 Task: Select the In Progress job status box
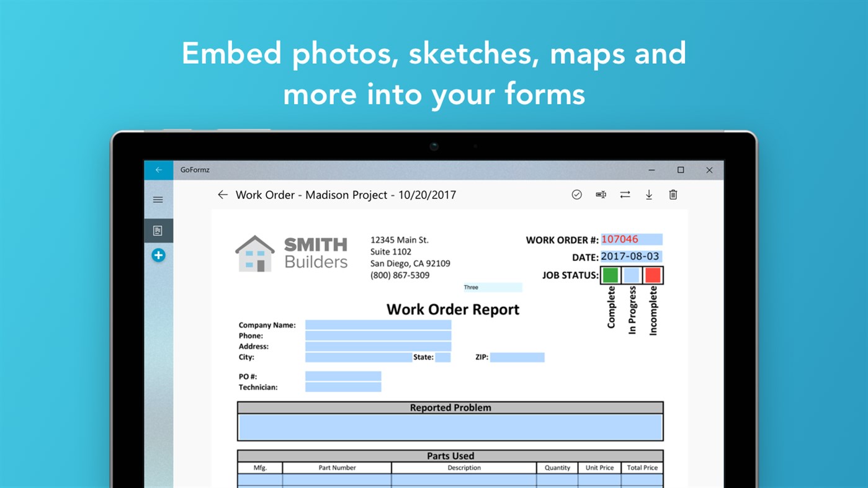click(x=631, y=275)
